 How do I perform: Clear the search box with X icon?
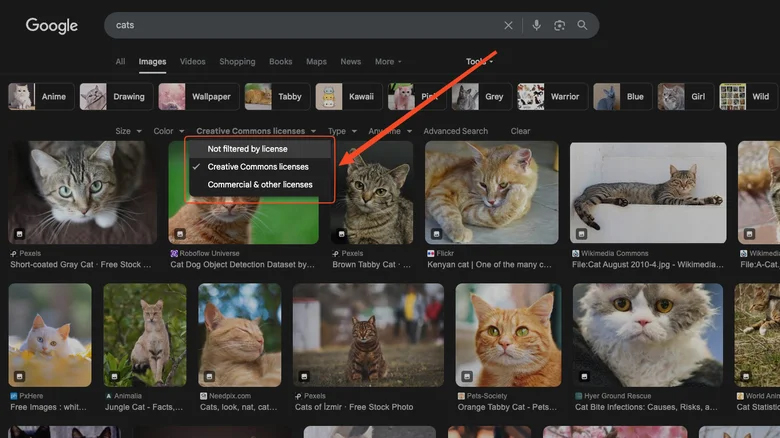click(x=508, y=25)
